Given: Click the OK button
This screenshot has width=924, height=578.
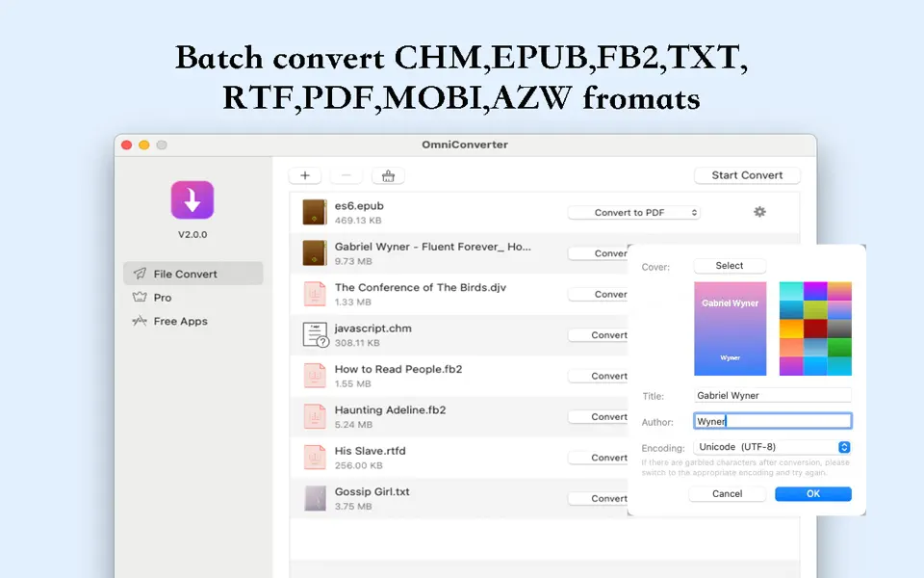Looking at the screenshot, I should [812, 493].
